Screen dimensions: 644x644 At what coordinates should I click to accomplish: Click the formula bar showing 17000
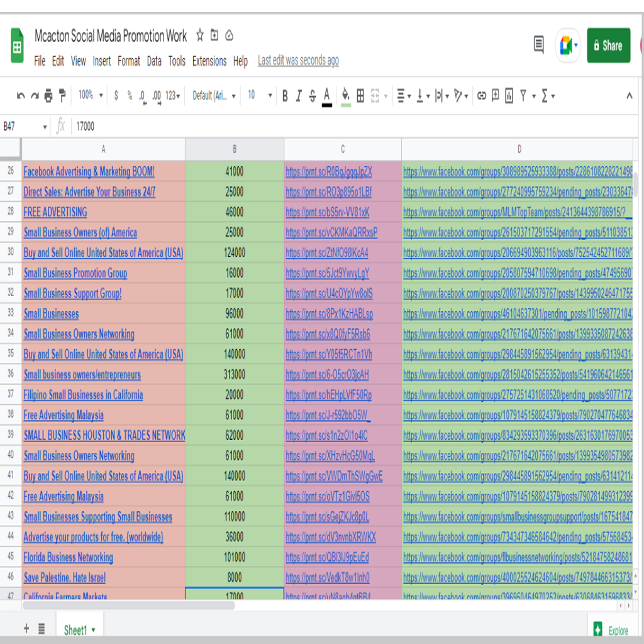tap(353, 126)
